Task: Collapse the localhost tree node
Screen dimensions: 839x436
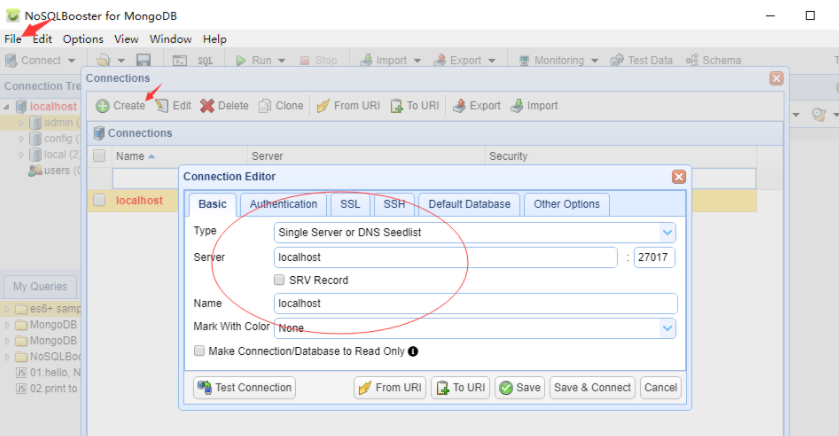Action: 6,106
